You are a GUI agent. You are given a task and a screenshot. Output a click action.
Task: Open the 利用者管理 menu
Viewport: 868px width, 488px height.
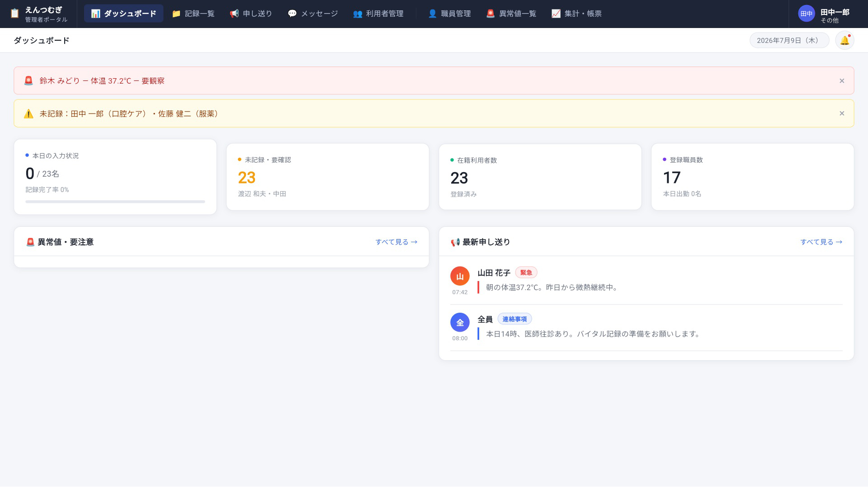(x=378, y=14)
